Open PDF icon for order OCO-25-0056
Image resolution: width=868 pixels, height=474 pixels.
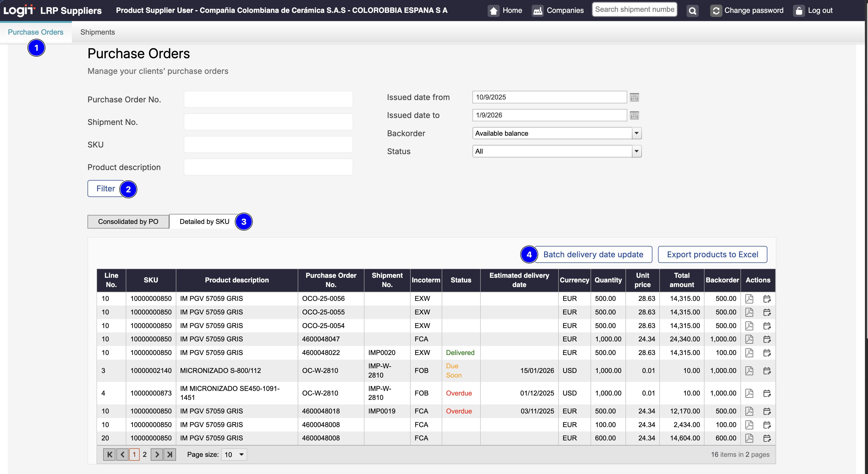(749, 299)
